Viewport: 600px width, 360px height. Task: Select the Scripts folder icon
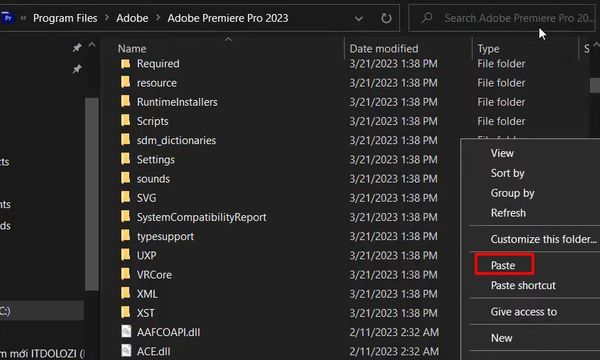(x=126, y=121)
